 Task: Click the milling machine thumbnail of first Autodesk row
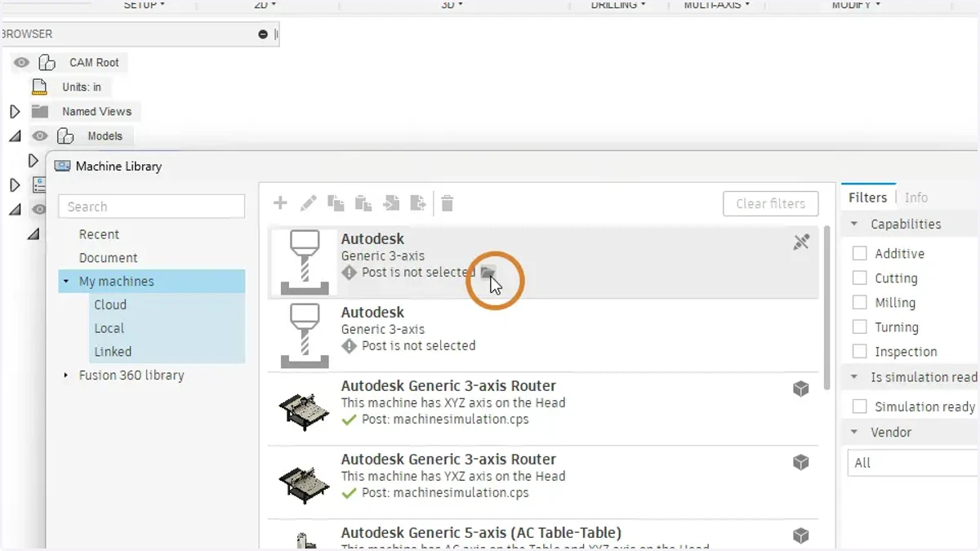(304, 262)
